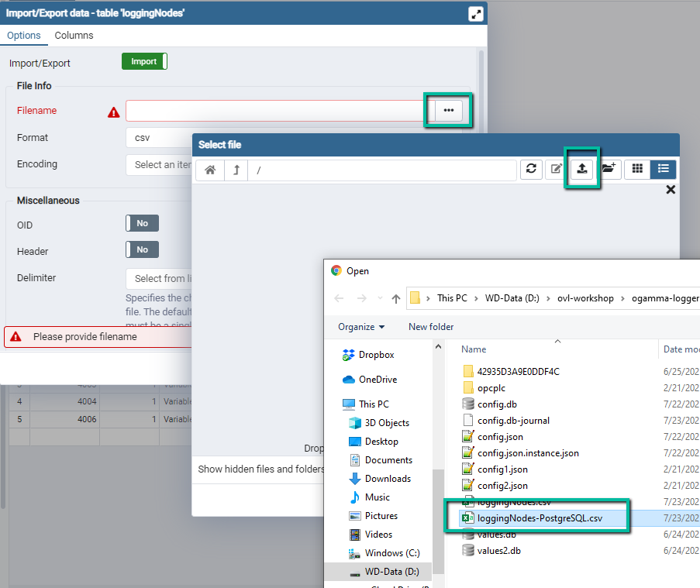The image size is (700, 588).
Task: Turn on the Header option
Action: 143,249
